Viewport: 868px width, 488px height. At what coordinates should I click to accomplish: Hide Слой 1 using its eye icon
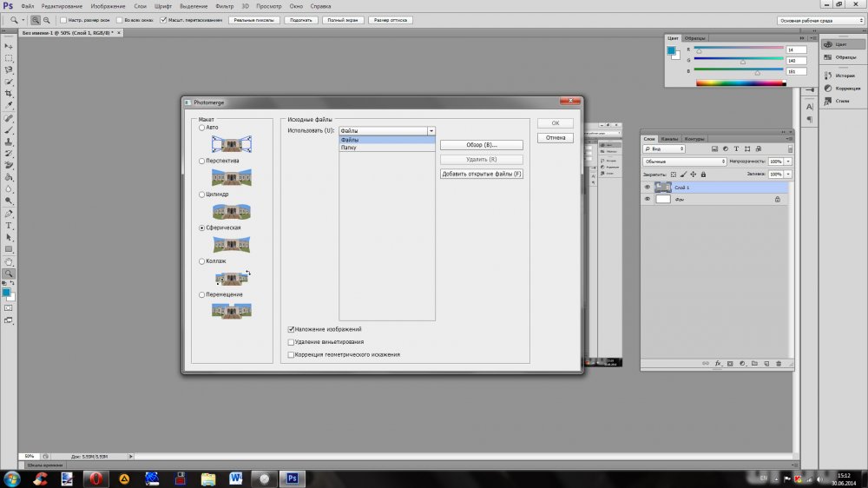pyautogui.click(x=647, y=188)
